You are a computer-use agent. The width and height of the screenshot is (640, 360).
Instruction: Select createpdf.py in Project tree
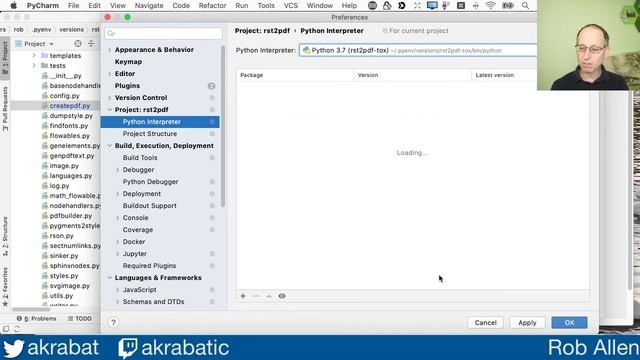coord(69,106)
